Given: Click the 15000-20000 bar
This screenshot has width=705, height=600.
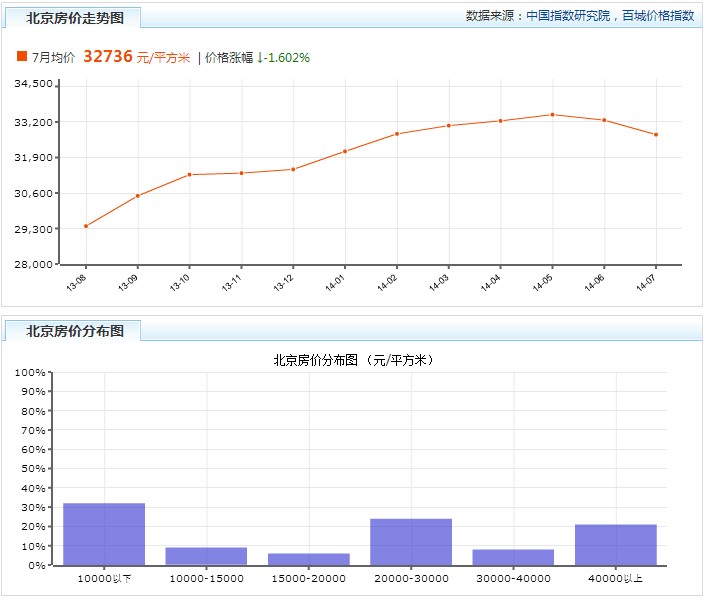Looking at the screenshot, I should pyautogui.click(x=308, y=559).
